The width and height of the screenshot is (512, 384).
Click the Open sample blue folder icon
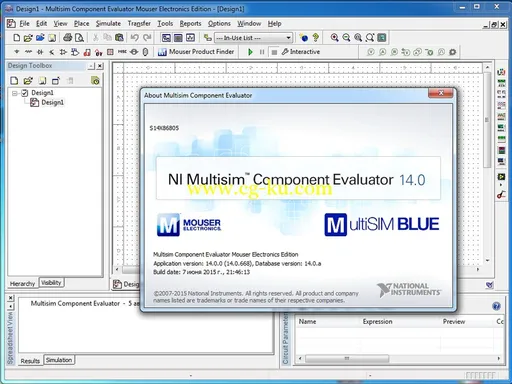pos(40,38)
